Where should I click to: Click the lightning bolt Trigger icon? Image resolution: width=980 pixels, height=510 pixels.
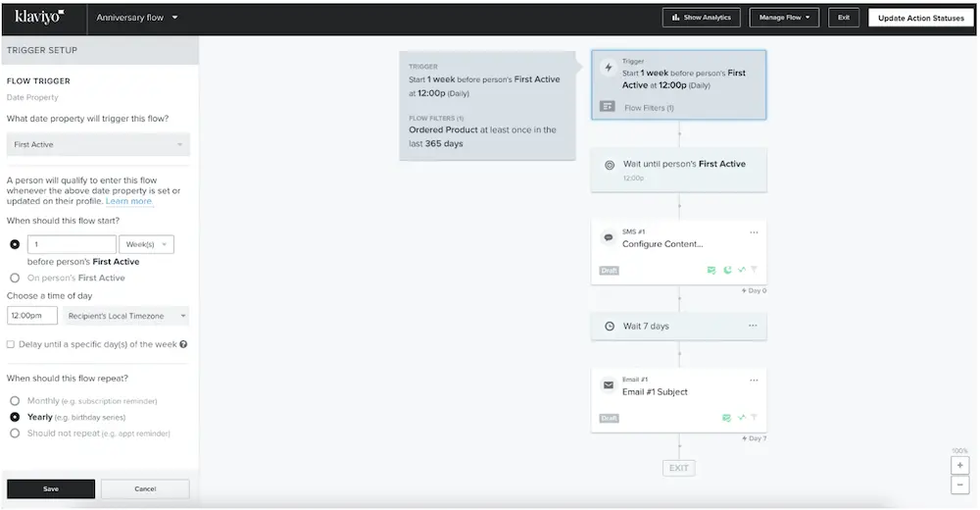(608, 68)
